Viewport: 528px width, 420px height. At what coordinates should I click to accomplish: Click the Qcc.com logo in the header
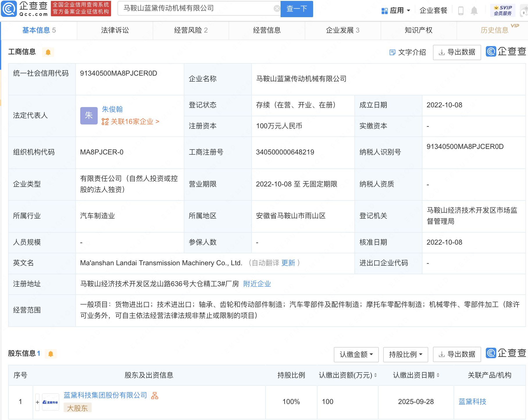[24, 9]
